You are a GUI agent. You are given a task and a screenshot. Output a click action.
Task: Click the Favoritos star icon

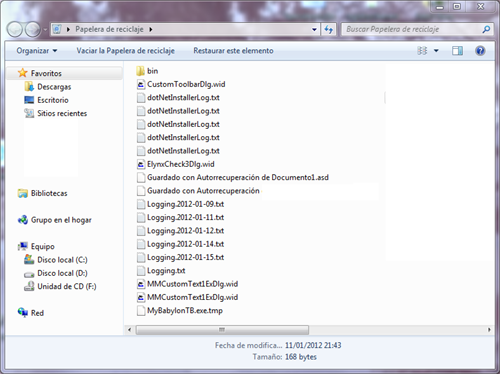click(23, 73)
